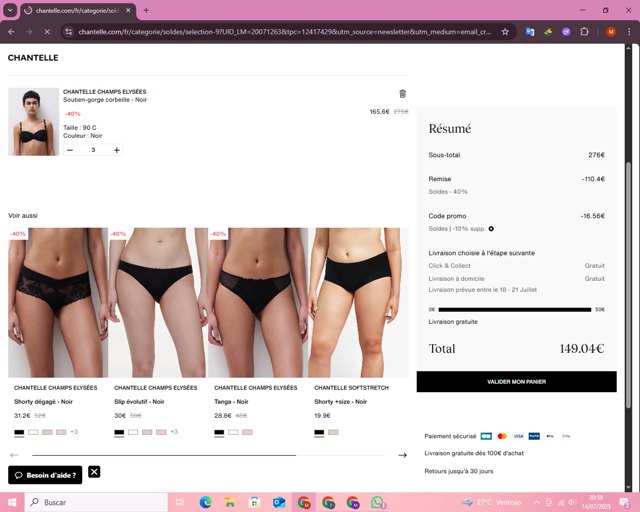Click the page vertical scrollbar
640x512 pixels.
(629, 285)
